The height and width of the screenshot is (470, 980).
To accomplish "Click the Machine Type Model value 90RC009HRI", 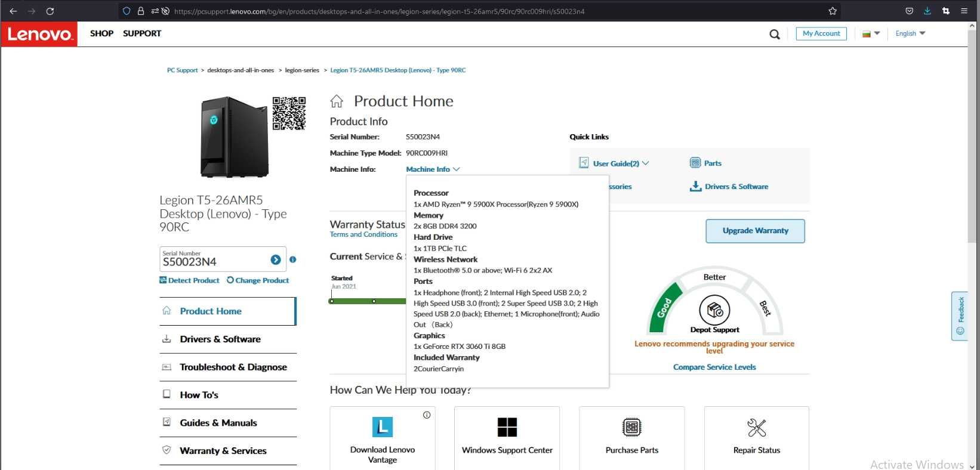I will coord(427,153).
